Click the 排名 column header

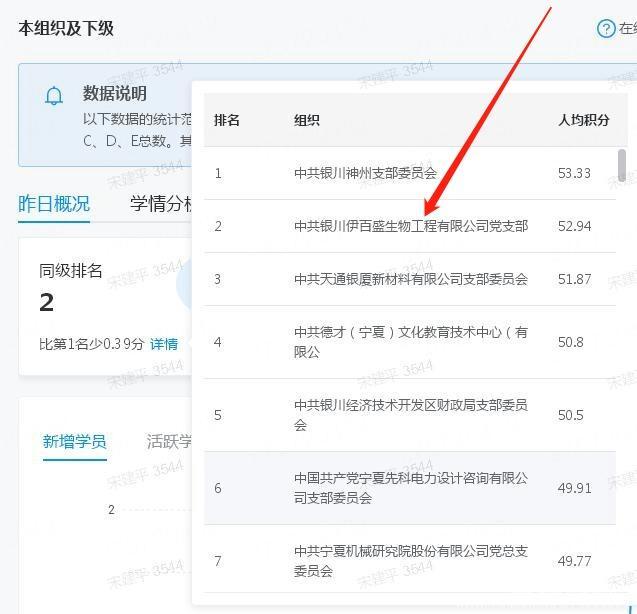pyautogui.click(x=227, y=120)
